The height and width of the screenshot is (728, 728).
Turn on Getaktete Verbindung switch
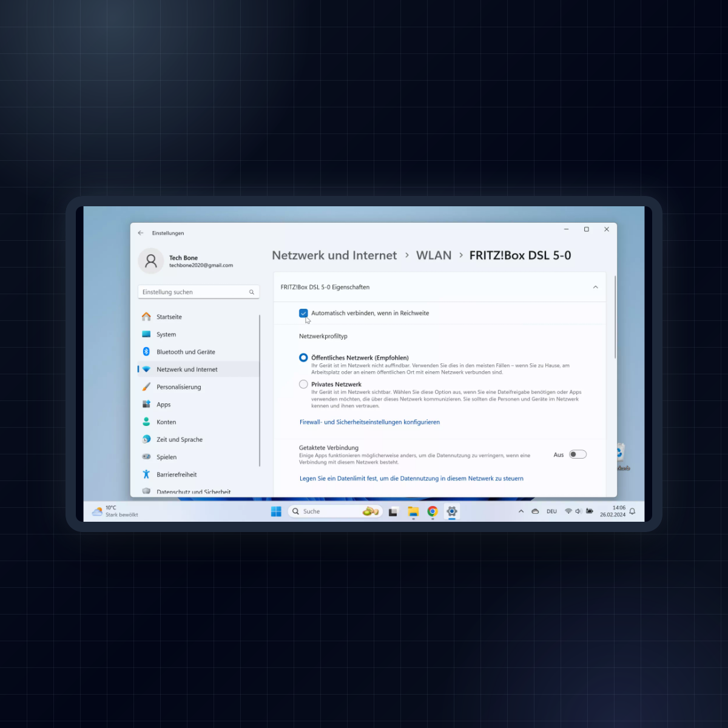(578, 454)
